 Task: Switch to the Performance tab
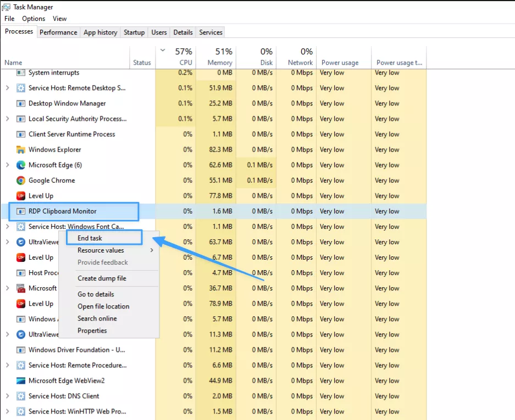(58, 32)
